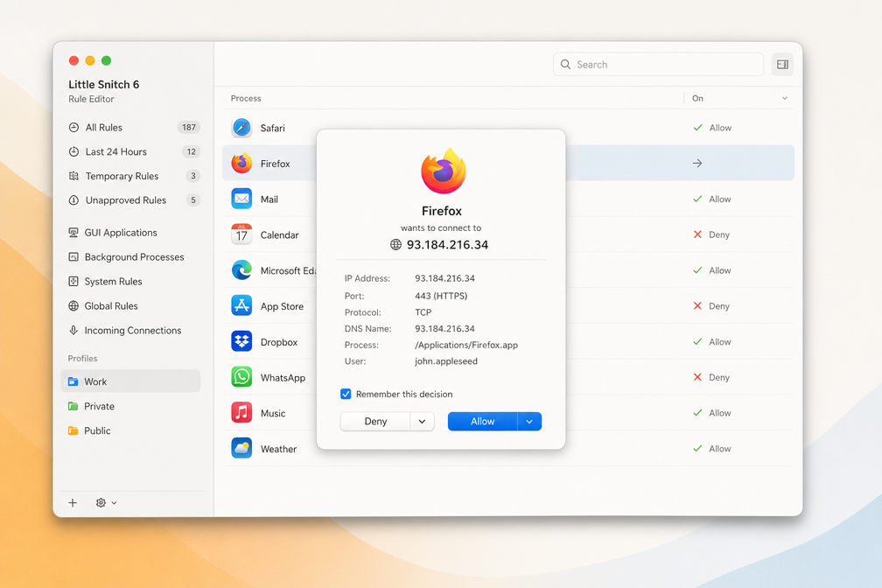
Task: Click the red X on the WhatsApp row
Action: point(697,377)
